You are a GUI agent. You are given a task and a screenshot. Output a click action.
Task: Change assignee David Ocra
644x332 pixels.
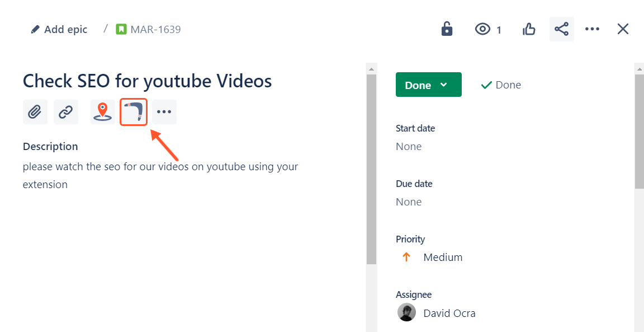tap(449, 313)
